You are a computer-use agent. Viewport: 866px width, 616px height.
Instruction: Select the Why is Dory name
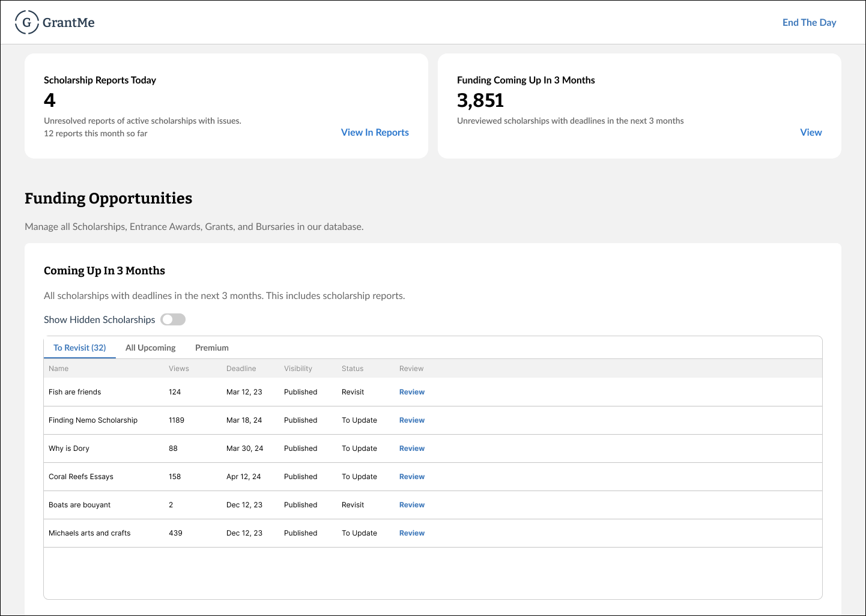coord(69,448)
